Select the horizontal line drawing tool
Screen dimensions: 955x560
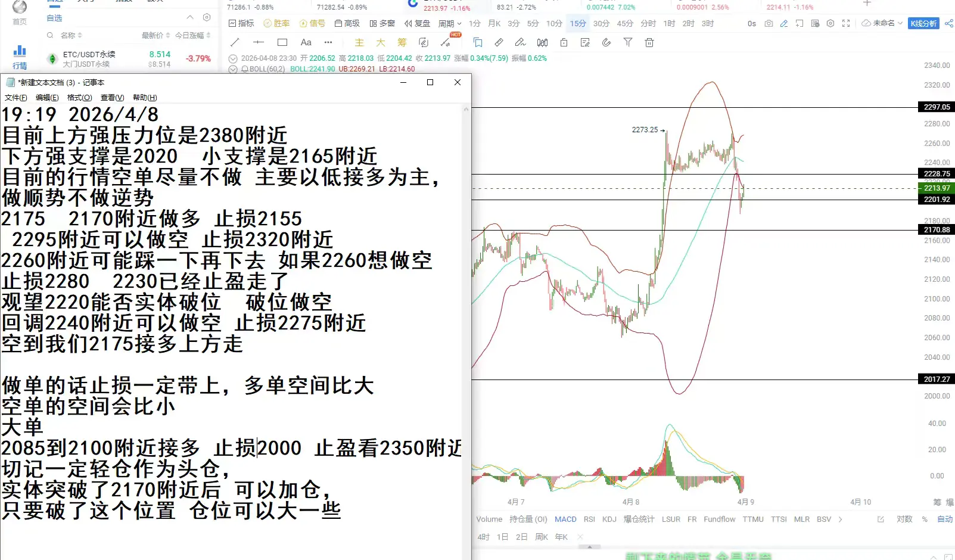point(259,42)
